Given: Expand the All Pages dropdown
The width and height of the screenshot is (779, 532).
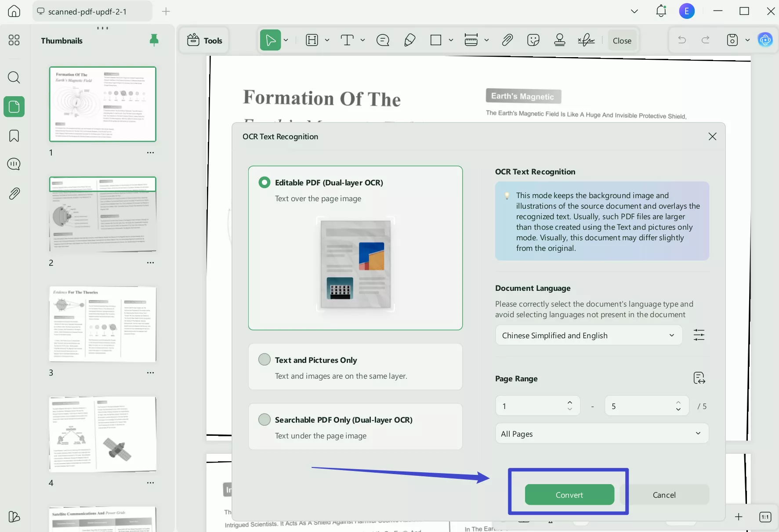Looking at the screenshot, I should 601,434.
